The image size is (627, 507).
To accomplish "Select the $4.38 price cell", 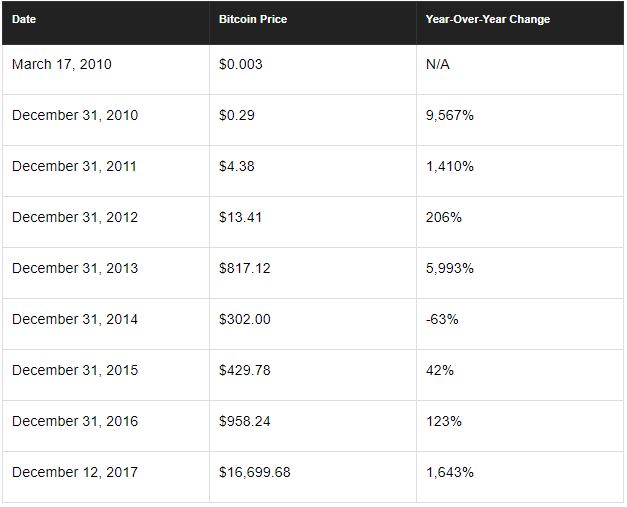I will [237, 166].
